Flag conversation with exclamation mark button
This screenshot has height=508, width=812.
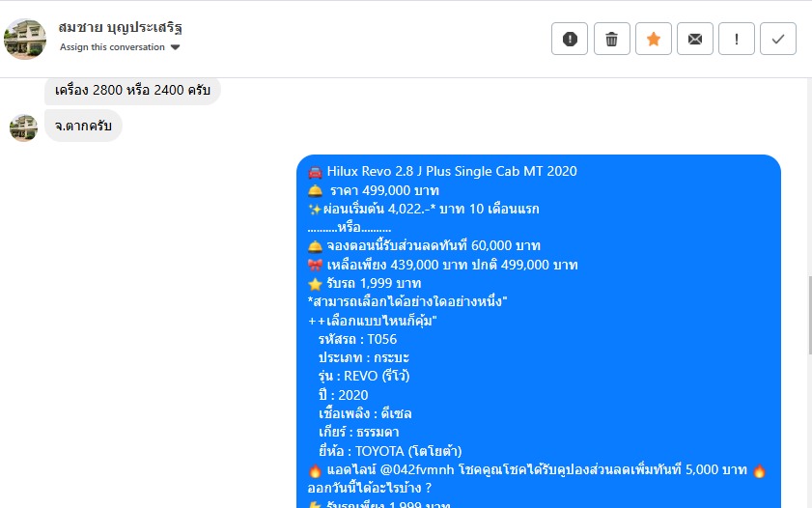737,39
